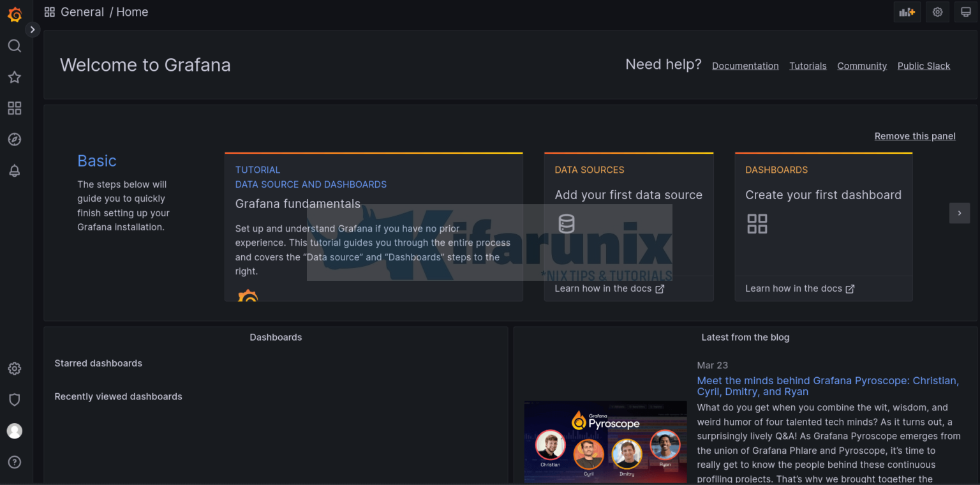Click the Grafana logo in the top corner
980x485 pixels.
[14, 14]
